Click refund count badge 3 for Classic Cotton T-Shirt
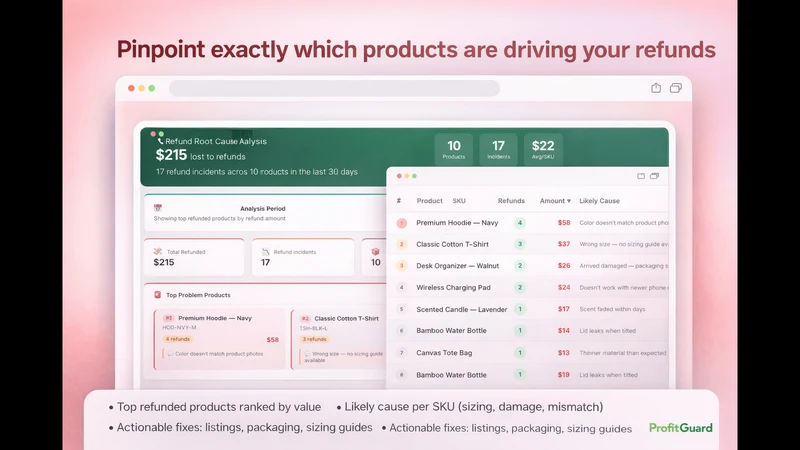 pyautogui.click(x=520, y=244)
